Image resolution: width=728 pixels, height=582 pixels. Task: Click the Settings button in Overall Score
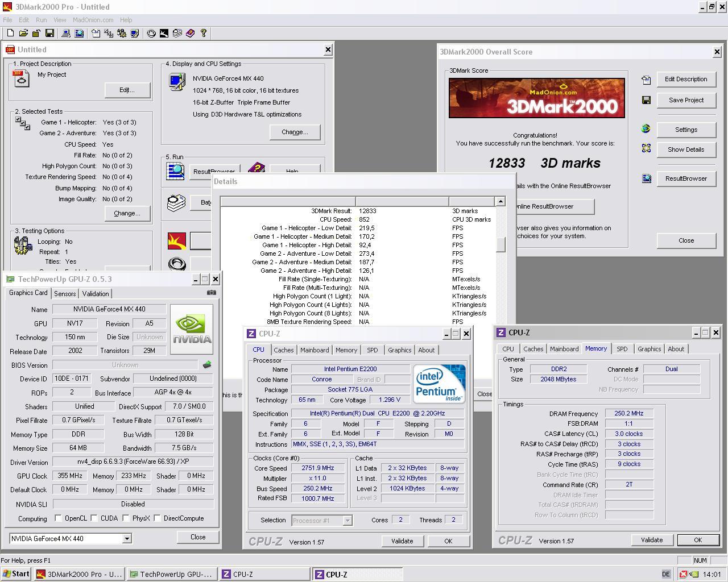pos(686,130)
